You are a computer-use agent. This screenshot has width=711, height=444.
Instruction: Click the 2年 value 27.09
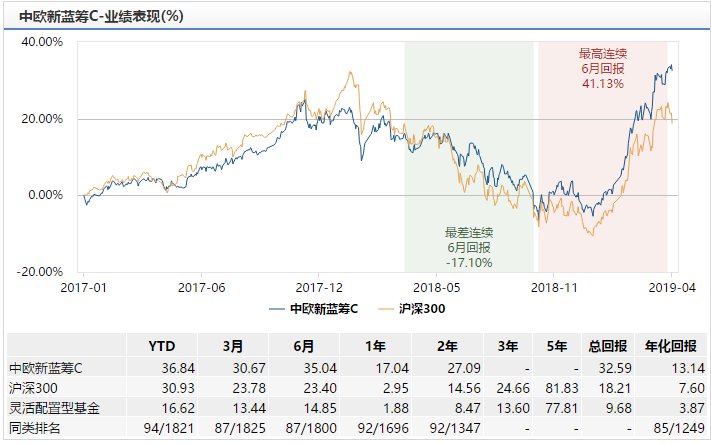pyautogui.click(x=464, y=368)
